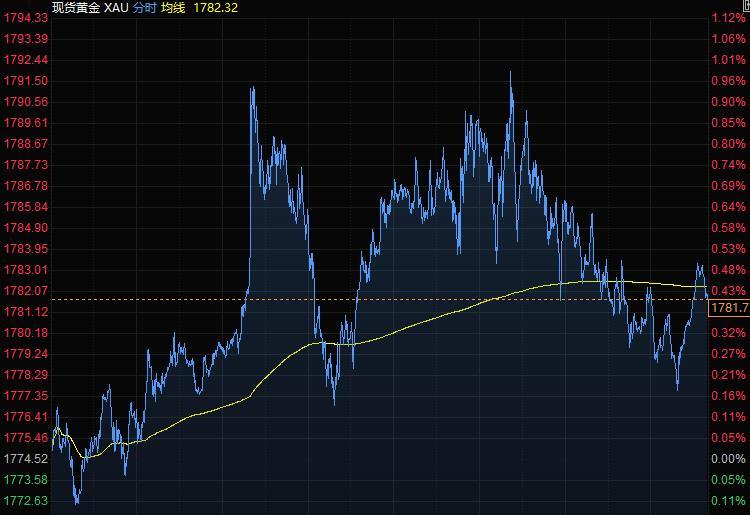
Task: Select the 均线 moving average label
Action: tap(177, 7)
